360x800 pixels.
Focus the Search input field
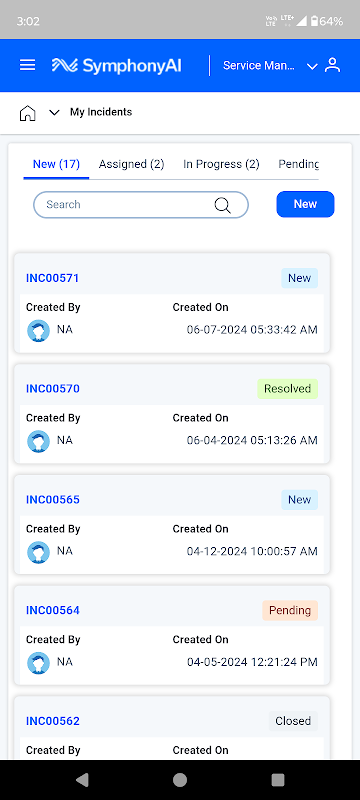point(141,205)
